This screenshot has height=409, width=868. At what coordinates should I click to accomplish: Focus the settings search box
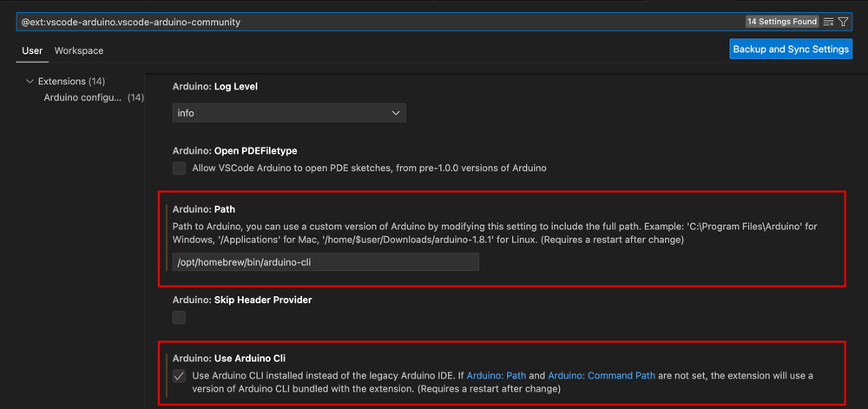click(373, 22)
